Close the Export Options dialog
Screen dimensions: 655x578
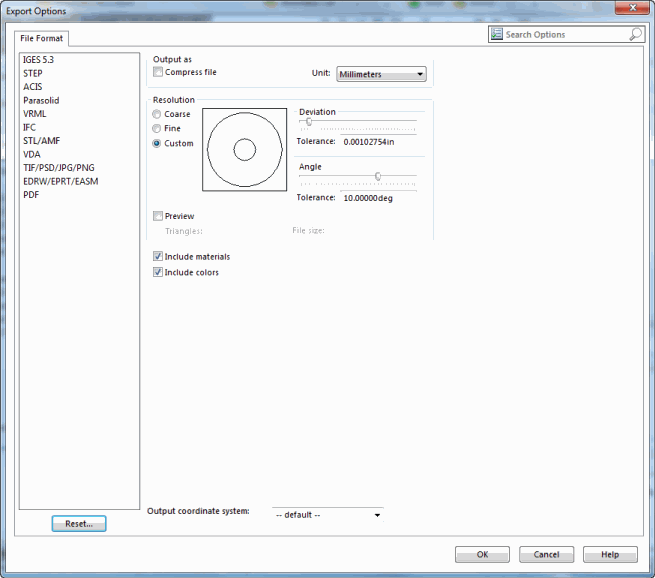pos(632,8)
